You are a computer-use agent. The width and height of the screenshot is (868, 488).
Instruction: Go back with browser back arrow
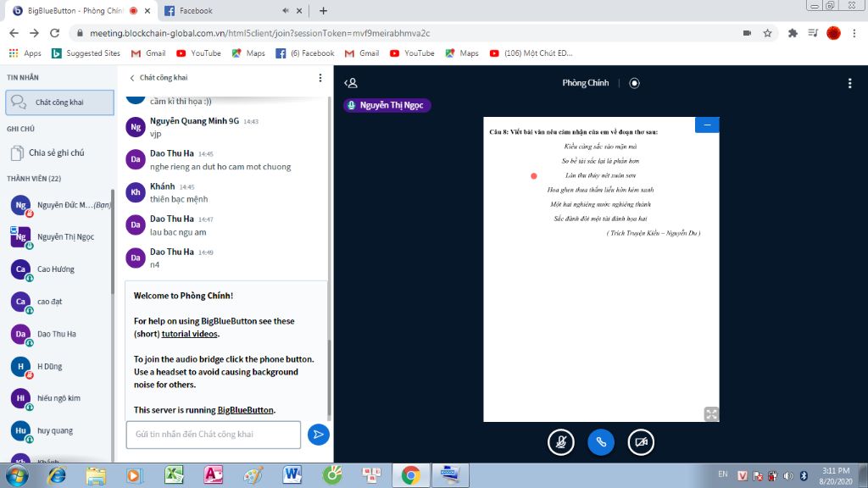point(14,33)
